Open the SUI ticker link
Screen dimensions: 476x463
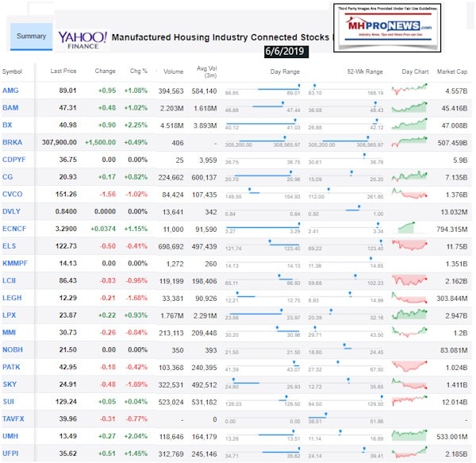click(x=8, y=402)
